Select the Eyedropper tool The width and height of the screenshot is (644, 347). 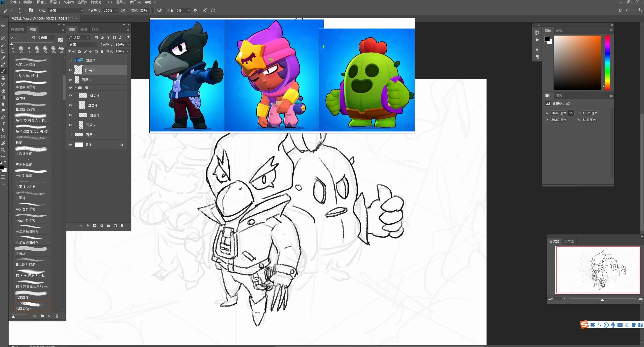pyautogui.click(x=3, y=58)
